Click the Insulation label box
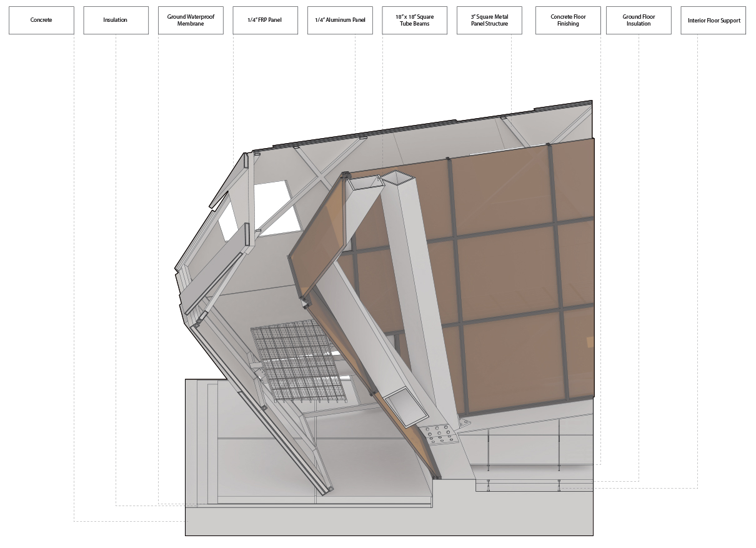The width and height of the screenshot is (756, 548). point(116,20)
